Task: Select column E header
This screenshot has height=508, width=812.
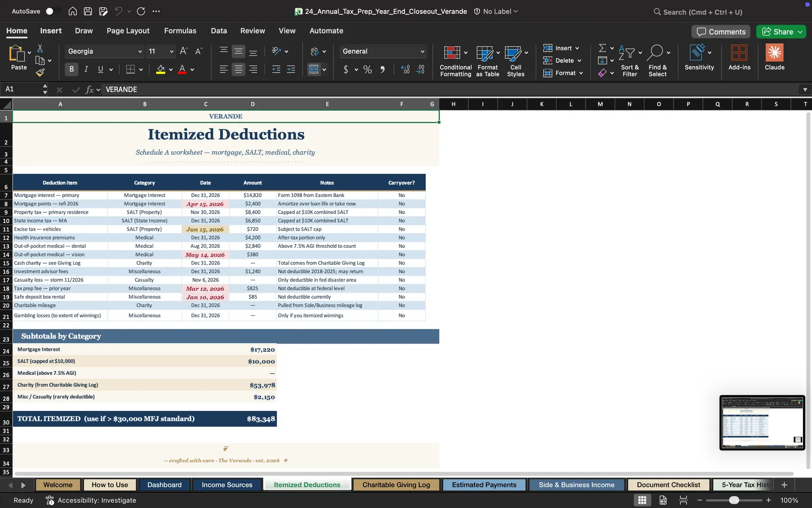Action: [327, 104]
